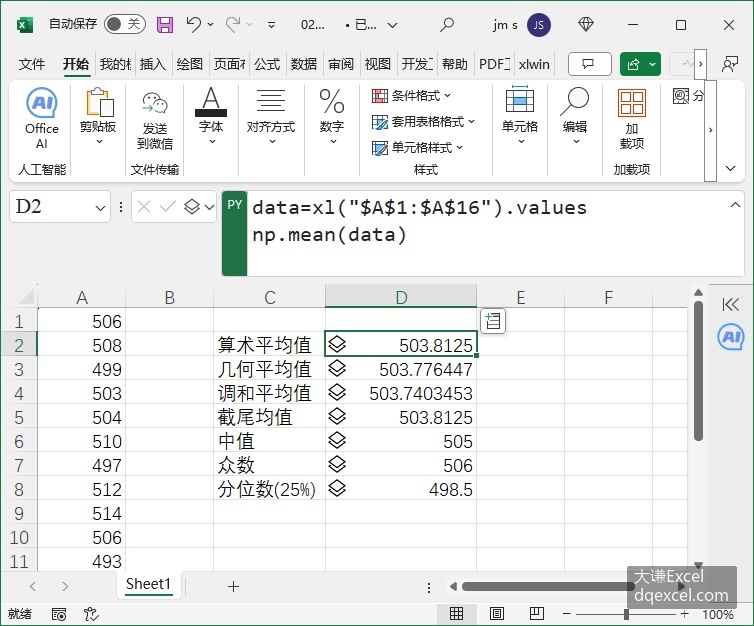
Task: Select the Sheet1 worksheet tab
Action: click(148, 584)
